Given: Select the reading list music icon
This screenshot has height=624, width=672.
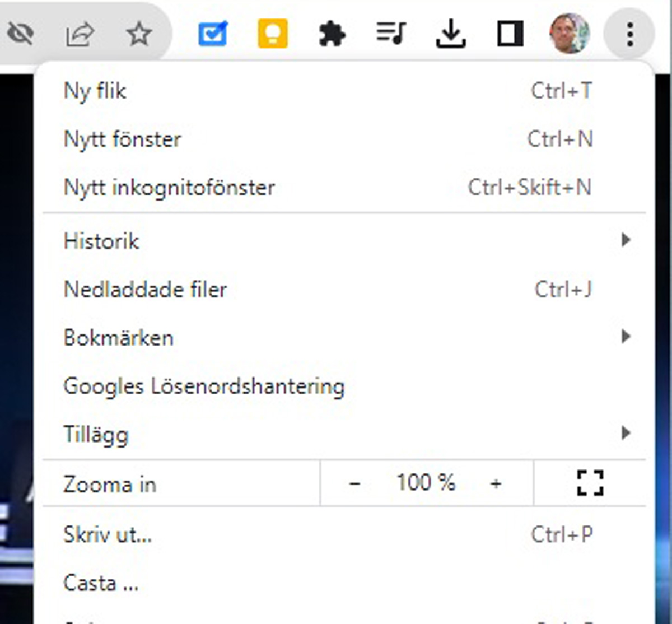Looking at the screenshot, I should (x=392, y=34).
